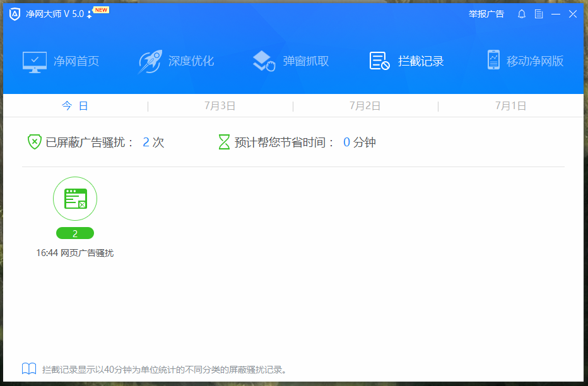The image size is (588, 386).
Task: Show records for 7月2日
Action: click(365, 106)
